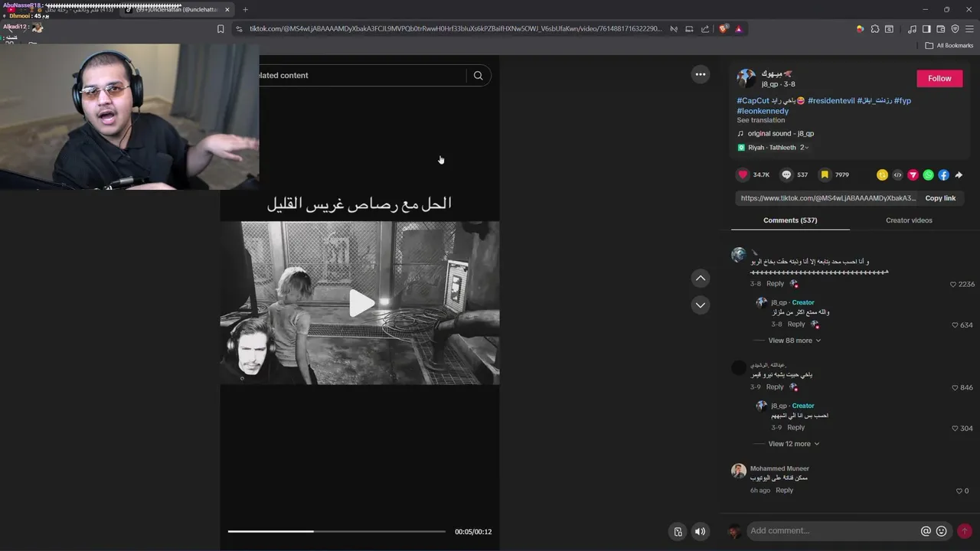Switch to the Comments (537) tab

(x=790, y=220)
